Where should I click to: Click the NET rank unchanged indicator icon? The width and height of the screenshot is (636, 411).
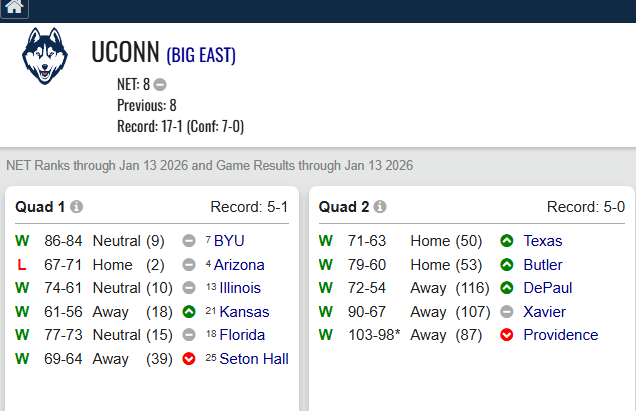click(x=160, y=85)
